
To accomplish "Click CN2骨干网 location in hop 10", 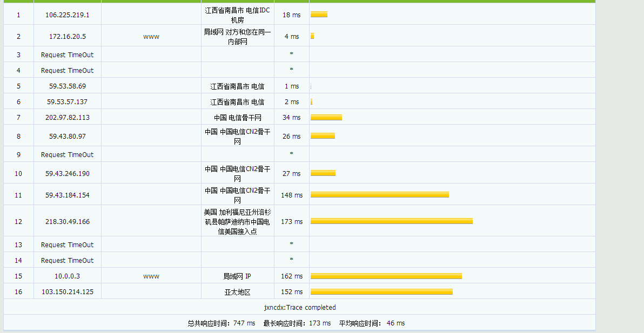I will click(x=237, y=173).
